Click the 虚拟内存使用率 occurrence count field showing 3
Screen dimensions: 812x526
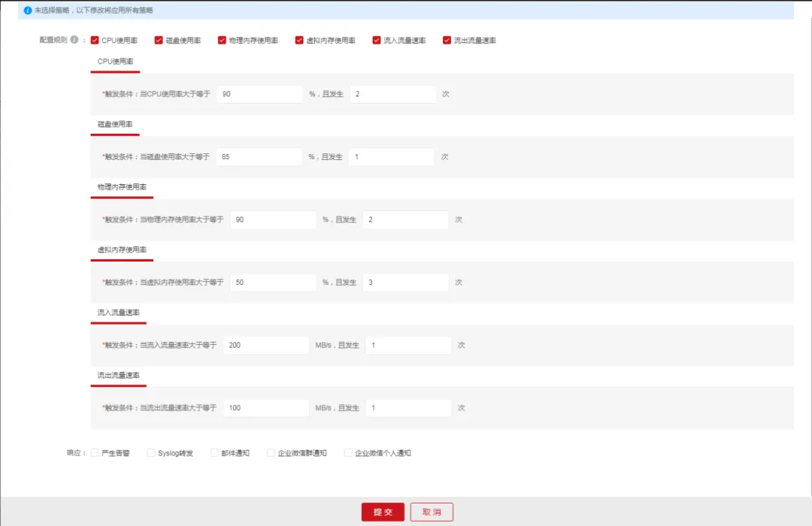coord(405,283)
